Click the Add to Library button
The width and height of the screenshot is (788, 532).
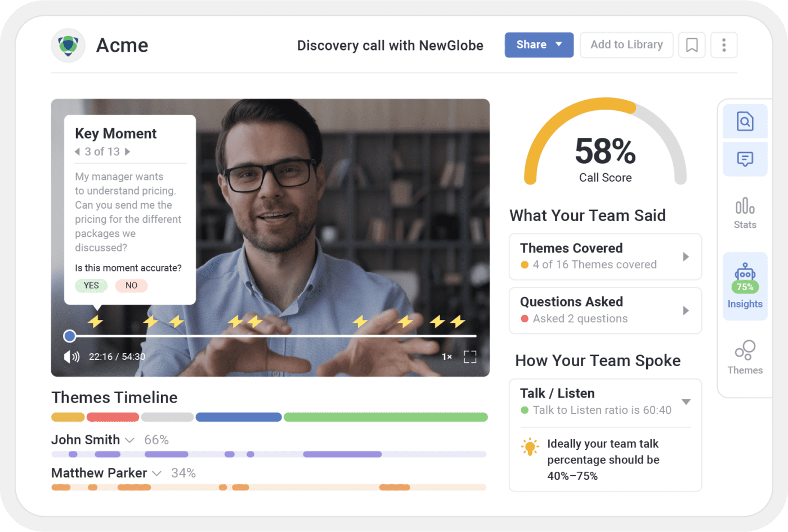[x=626, y=45]
